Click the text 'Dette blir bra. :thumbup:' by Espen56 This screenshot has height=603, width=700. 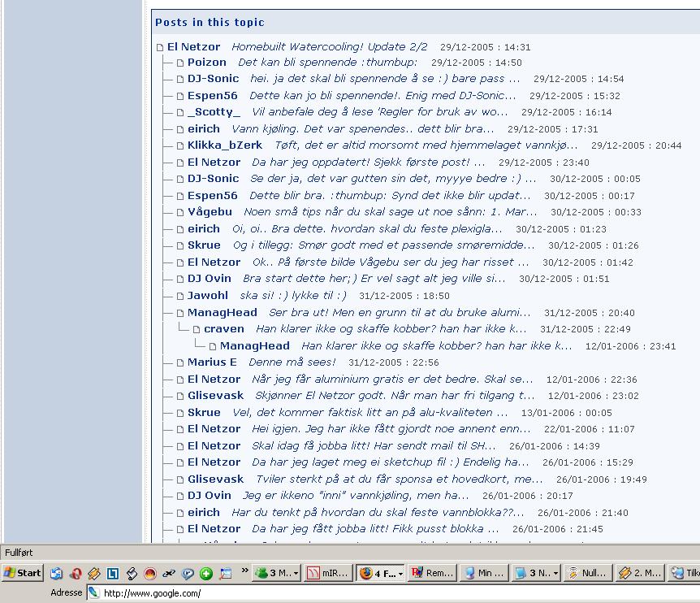click(x=319, y=196)
